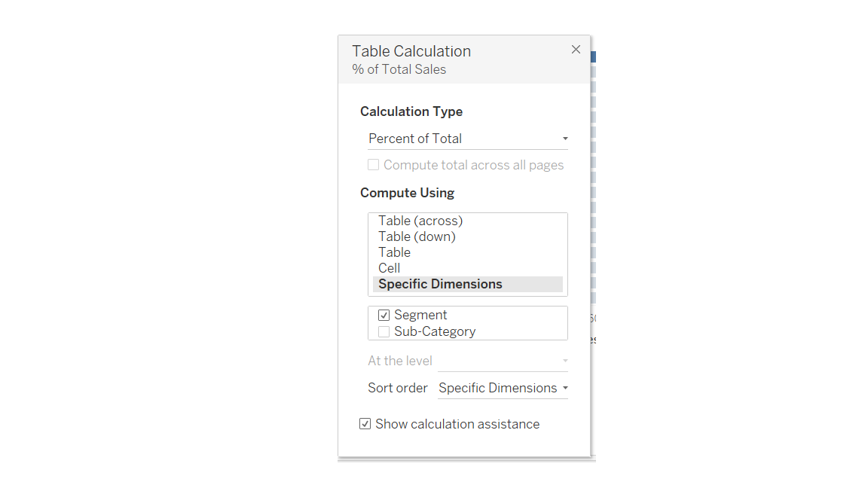Uncheck the Segment dimension
This screenshot has width=868, height=488.
(x=384, y=315)
